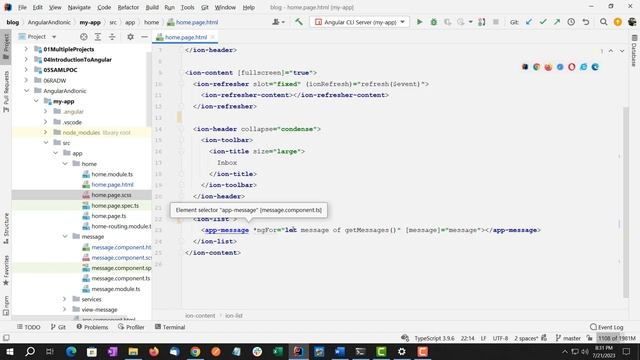Open the Git menu
The image size is (640, 360).
click(x=204, y=7)
